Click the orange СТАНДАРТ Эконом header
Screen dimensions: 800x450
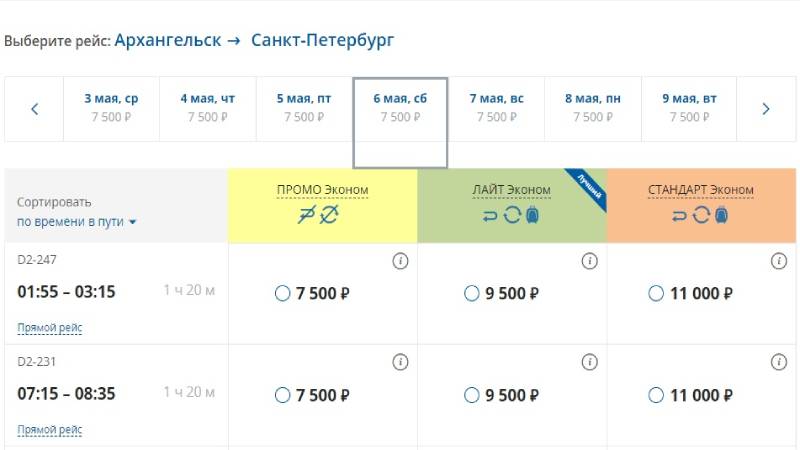pyautogui.click(x=701, y=205)
